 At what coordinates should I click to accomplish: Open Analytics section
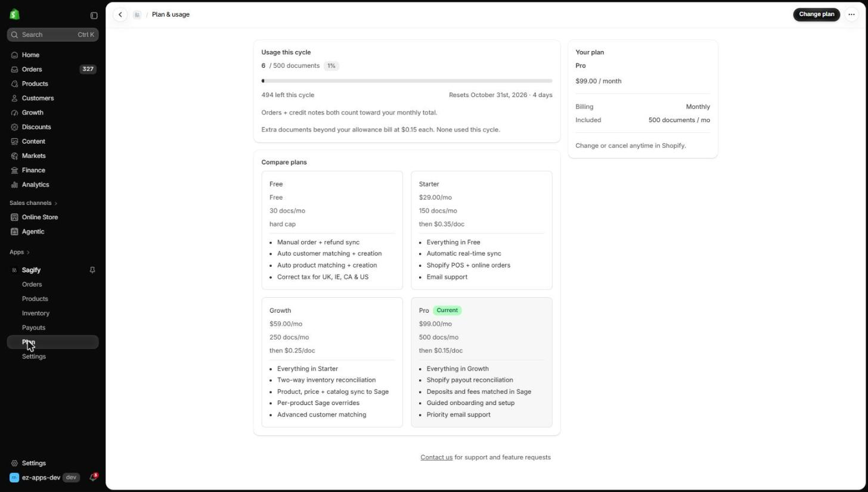tap(52, 185)
